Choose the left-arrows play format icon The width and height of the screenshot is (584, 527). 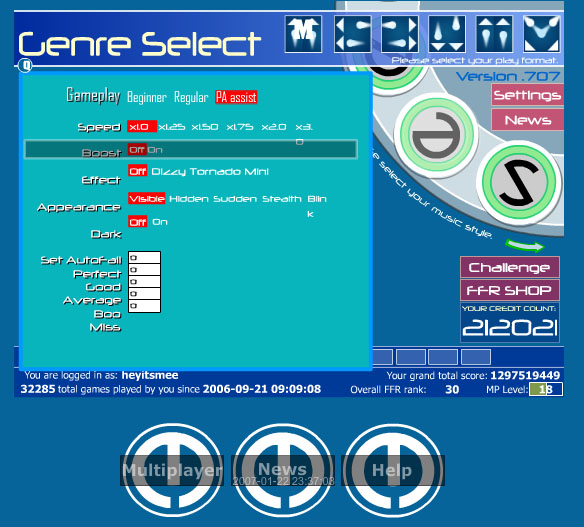353,34
